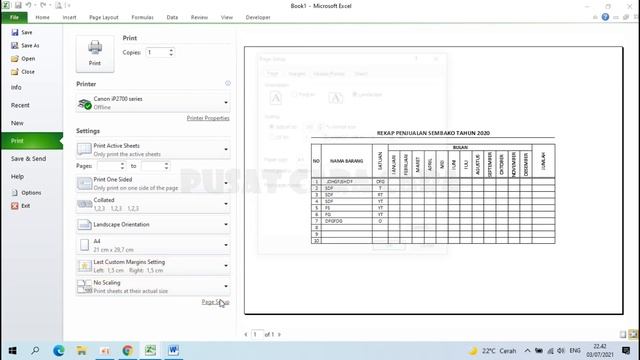640x360 pixels.
Task: Open the Data ribbon tab
Action: pyautogui.click(x=172, y=18)
